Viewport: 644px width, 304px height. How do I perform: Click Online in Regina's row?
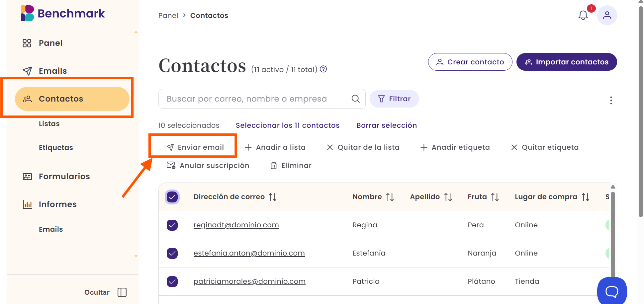point(526,225)
